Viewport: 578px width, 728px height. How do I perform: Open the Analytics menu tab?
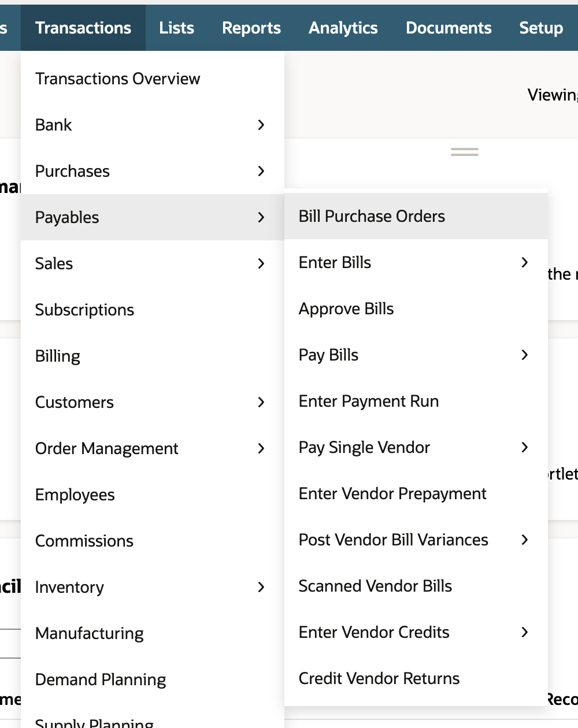tap(343, 28)
